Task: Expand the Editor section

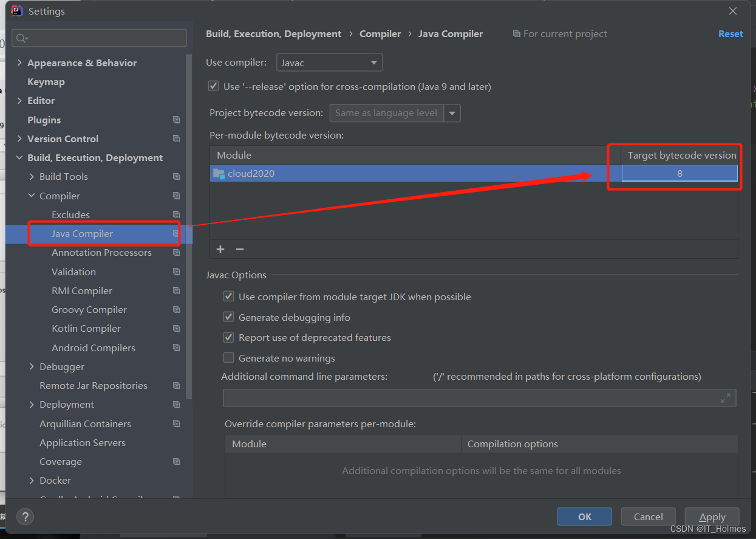Action: click(x=19, y=101)
